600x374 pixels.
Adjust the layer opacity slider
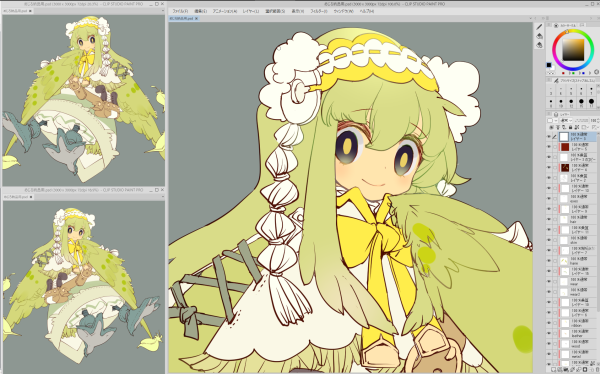tap(582, 121)
